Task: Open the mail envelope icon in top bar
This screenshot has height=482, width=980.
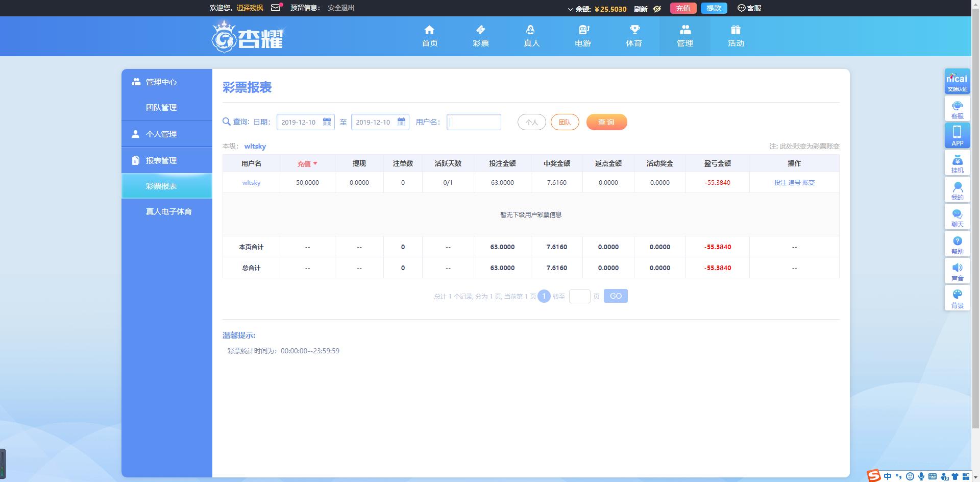Action: click(x=276, y=8)
